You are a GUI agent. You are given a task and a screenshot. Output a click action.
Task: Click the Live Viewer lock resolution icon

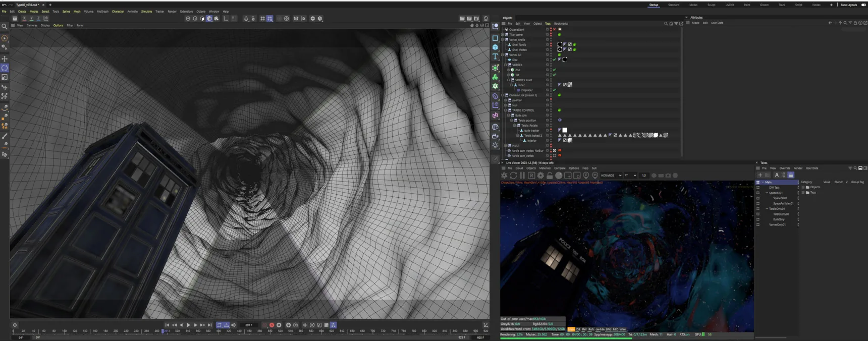pyautogui.click(x=550, y=176)
